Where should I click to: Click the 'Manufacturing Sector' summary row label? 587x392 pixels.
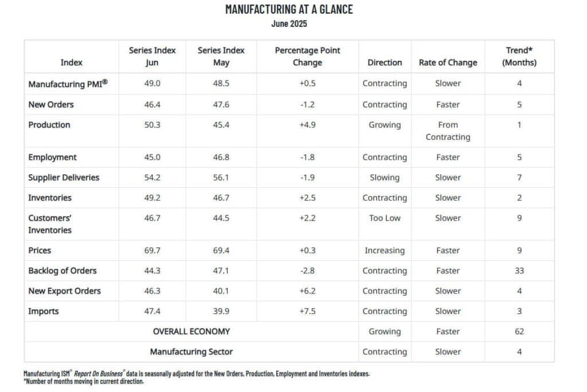click(191, 351)
